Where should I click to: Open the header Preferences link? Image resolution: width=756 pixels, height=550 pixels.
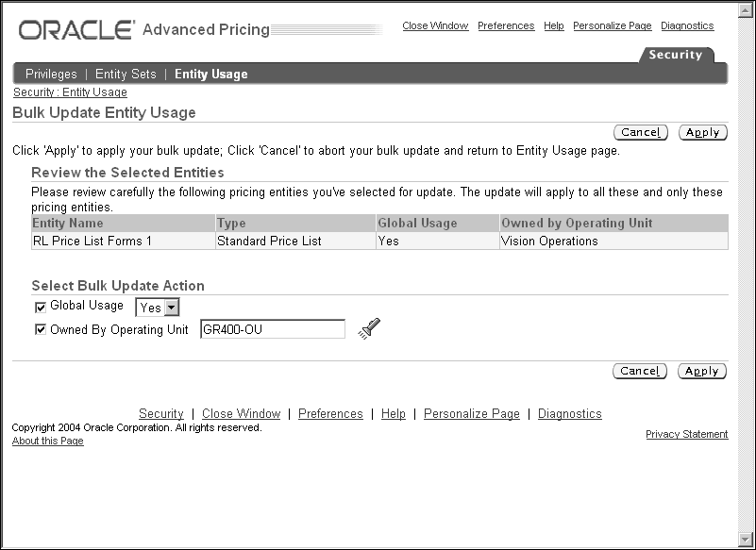point(506,25)
